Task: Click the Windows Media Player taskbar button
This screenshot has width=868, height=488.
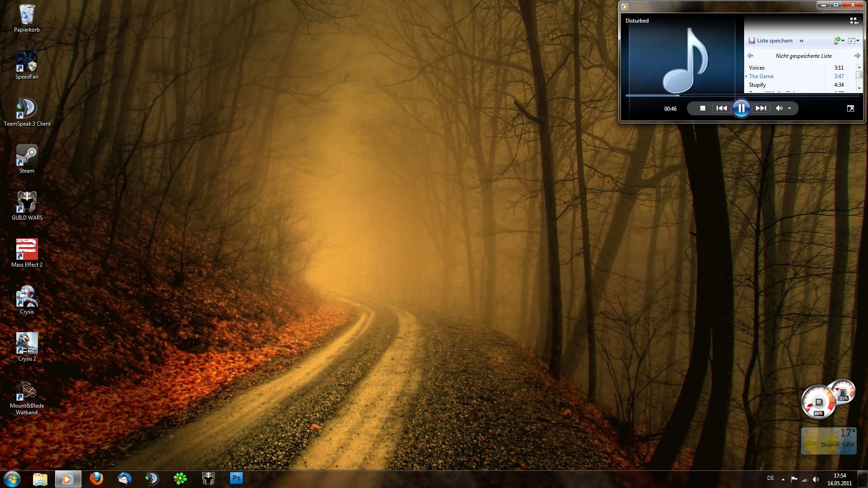Action: (68, 479)
